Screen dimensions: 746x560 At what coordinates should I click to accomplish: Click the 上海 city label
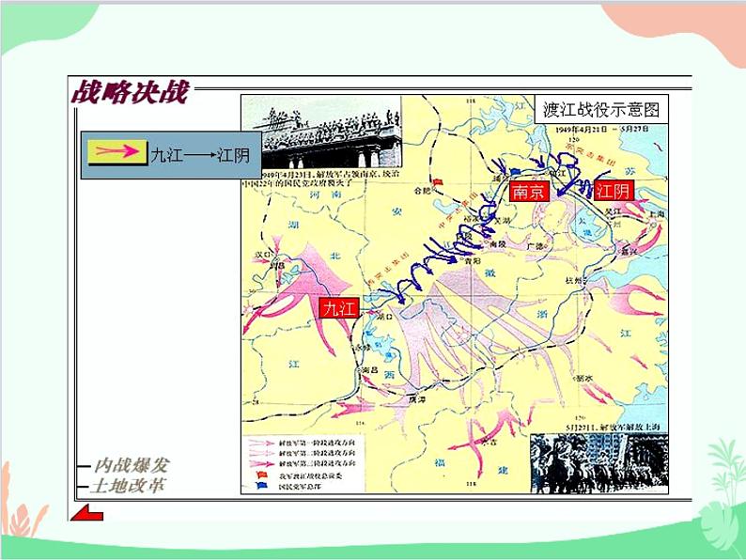657,214
